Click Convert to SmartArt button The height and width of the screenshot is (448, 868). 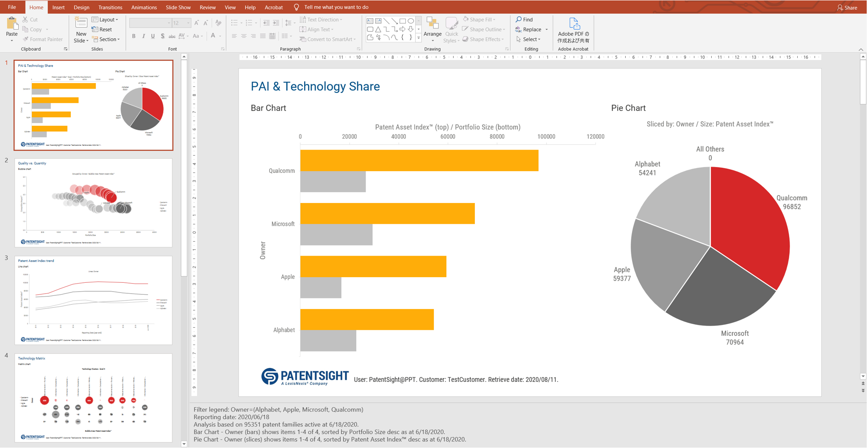[x=327, y=39]
